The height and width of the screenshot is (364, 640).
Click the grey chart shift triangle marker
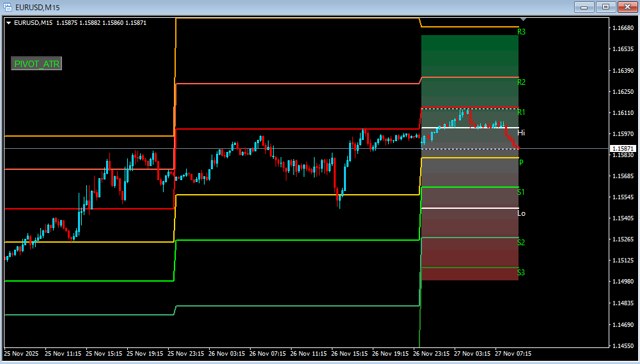pyautogui.click(x=524, y=20)
